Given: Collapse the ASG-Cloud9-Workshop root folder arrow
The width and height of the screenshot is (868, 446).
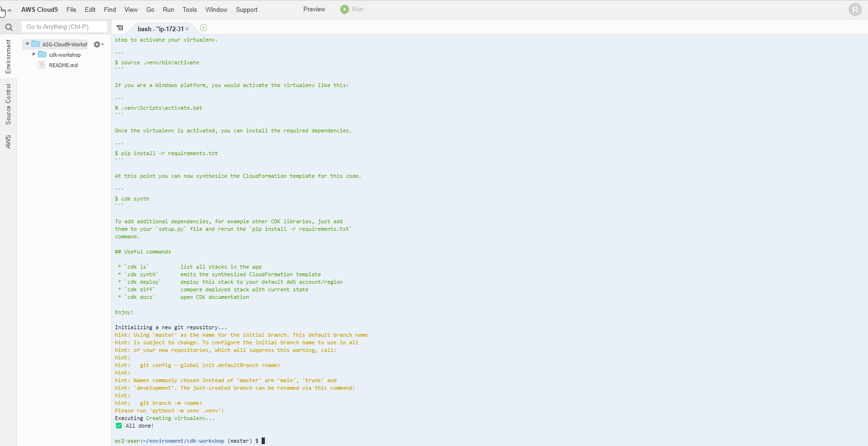Looking at the screenshot, I should point(27,44).
